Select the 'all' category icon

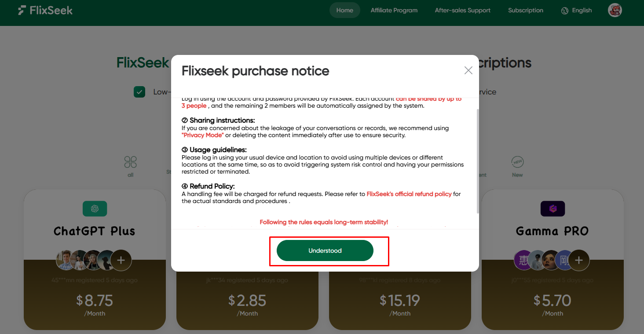click(130, 162)
